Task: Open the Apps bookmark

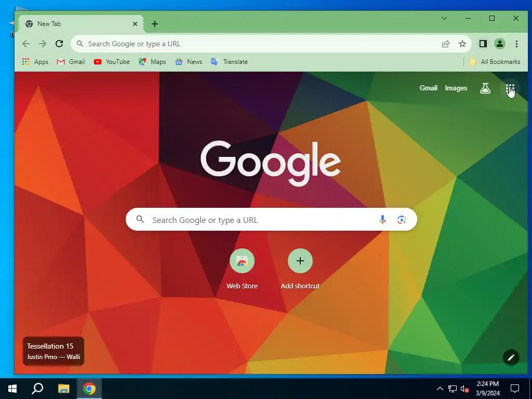Action: [35, 62]
